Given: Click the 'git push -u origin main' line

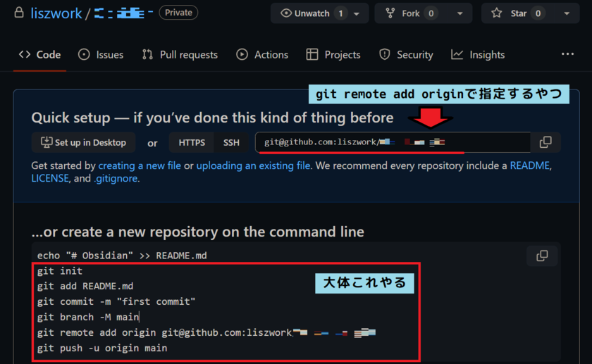Looking at the screenshot, I should tap(102, 348).
